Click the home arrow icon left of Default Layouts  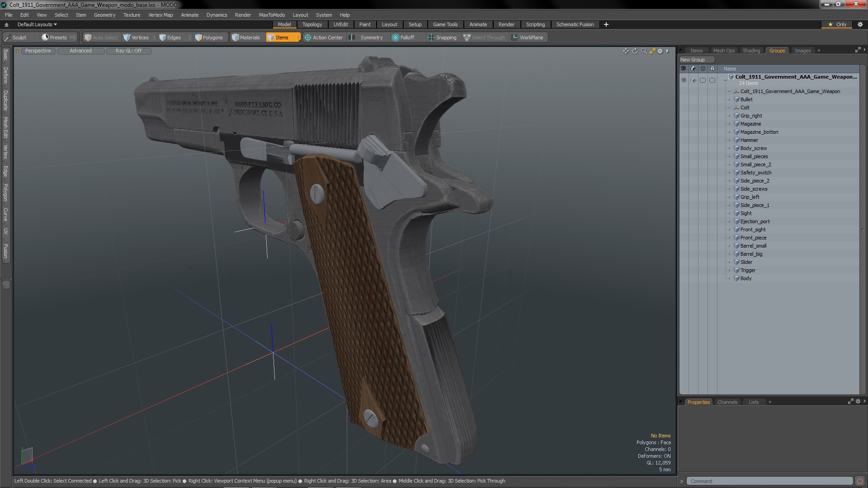click(x=6, y=24)
